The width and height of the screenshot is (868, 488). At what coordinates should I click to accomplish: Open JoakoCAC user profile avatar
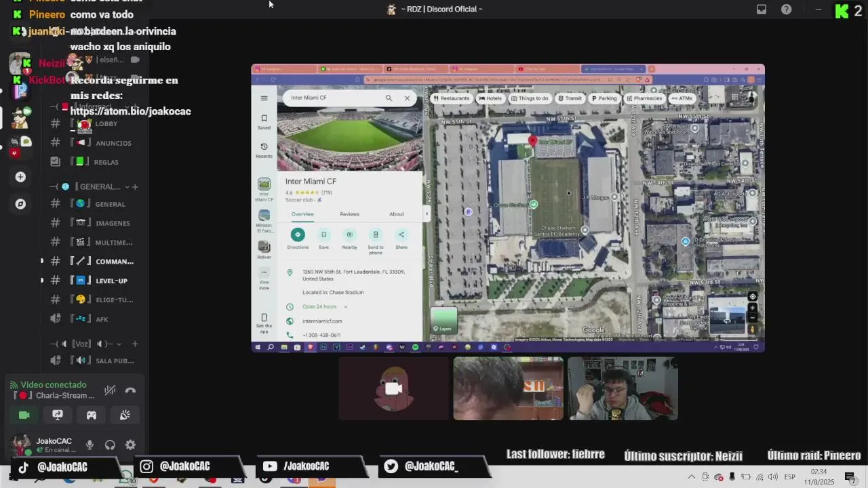coord(21,445)
